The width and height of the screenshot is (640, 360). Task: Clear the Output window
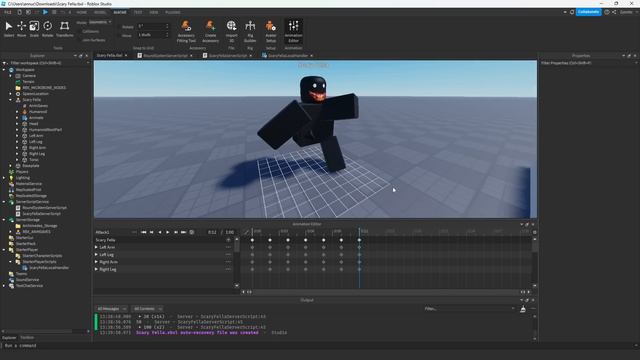(523, 309)
